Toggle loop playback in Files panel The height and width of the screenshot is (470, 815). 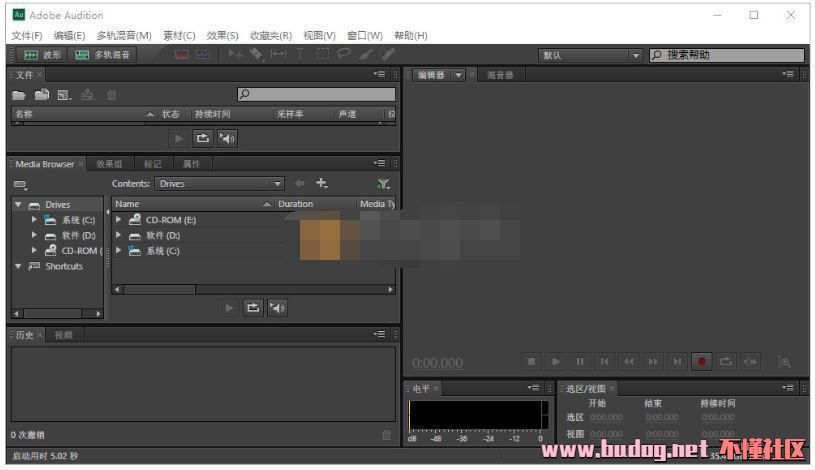(x=203, y=139)
